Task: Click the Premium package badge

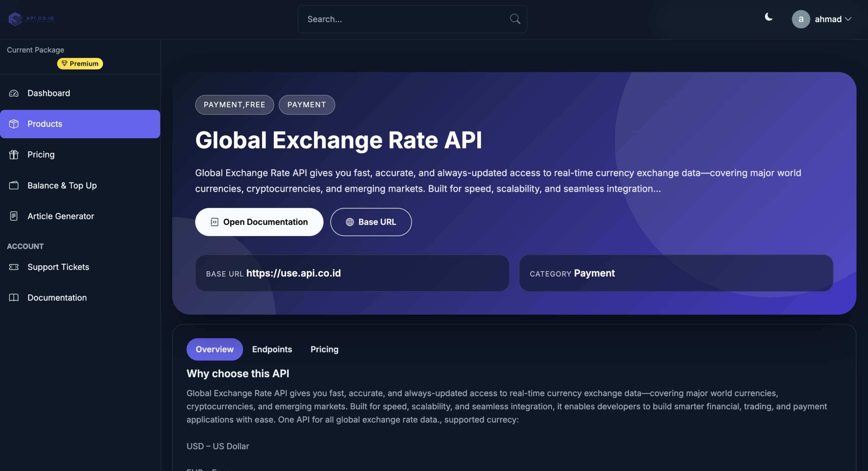Action: 80,64
